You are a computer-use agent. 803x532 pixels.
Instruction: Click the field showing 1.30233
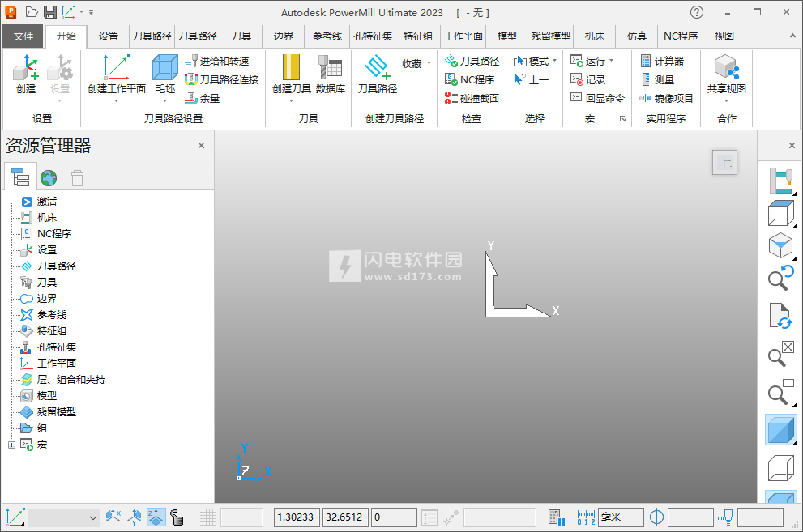click(x=297, y=517)
